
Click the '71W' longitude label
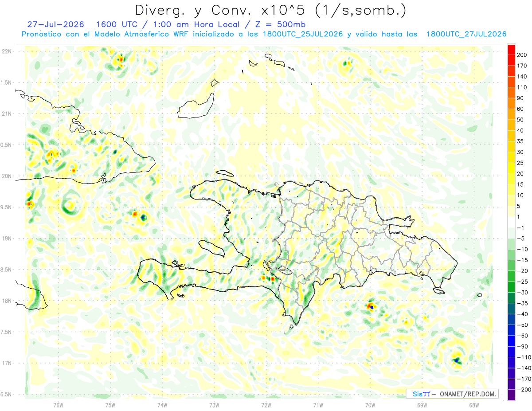[x=318, y=404]
